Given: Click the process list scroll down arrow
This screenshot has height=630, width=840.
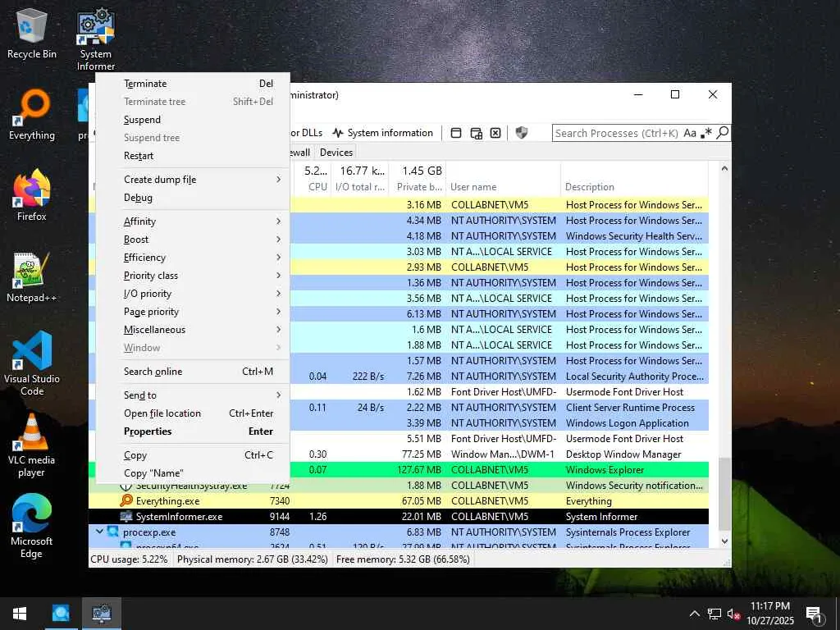Looking at the screenshot, I should pyautogui.click(x=724, y=541).
